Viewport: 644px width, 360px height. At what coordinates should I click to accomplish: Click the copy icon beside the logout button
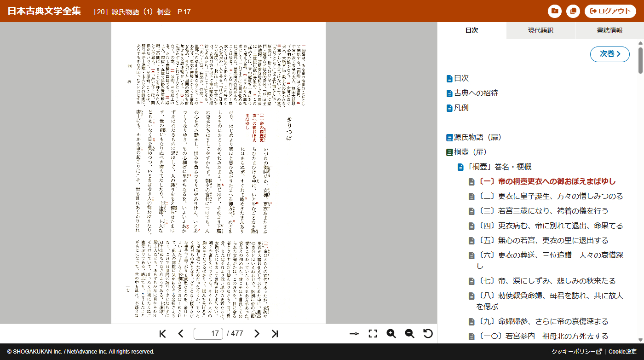pos(573,11)
